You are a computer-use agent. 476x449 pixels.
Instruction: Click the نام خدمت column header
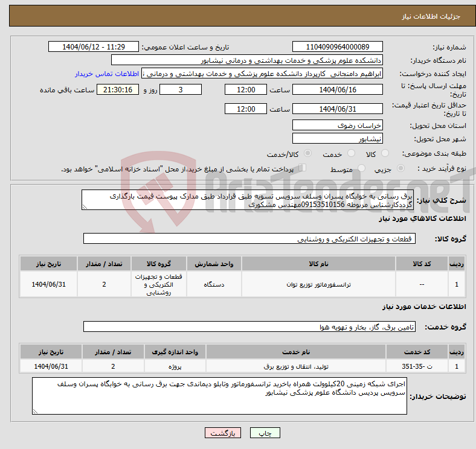pyautogui.click(x=295, y=352)
